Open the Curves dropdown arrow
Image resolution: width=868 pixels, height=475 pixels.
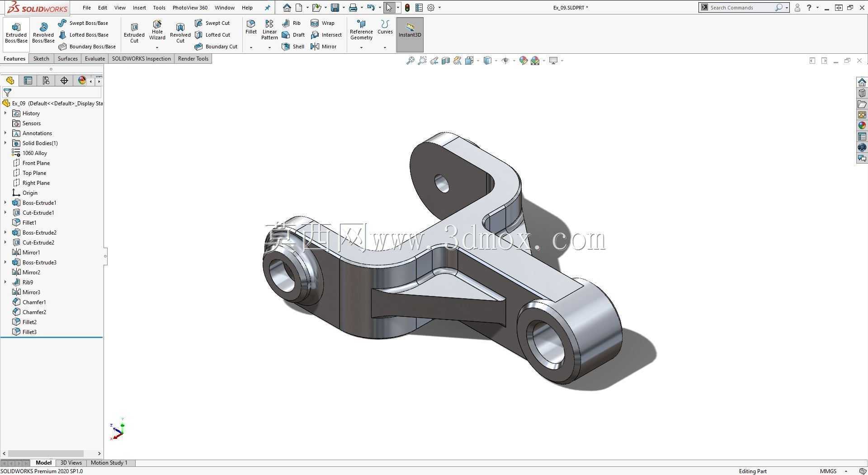[385, 47]
